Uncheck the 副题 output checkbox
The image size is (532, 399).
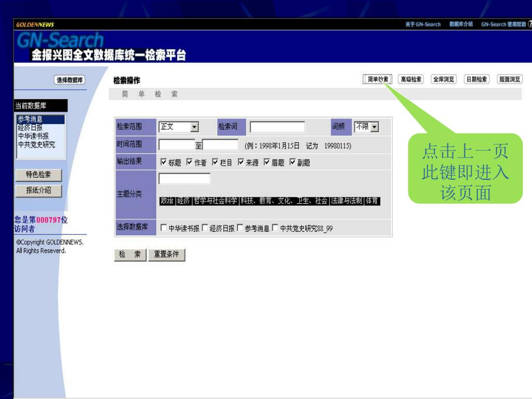pyautogui.click(x=292, y=162)
